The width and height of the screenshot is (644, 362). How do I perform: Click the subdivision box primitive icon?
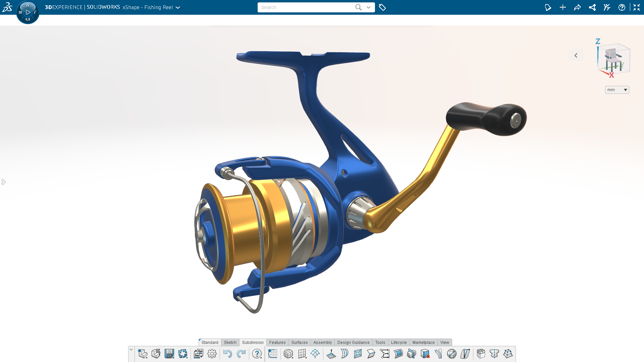point(288,354)
